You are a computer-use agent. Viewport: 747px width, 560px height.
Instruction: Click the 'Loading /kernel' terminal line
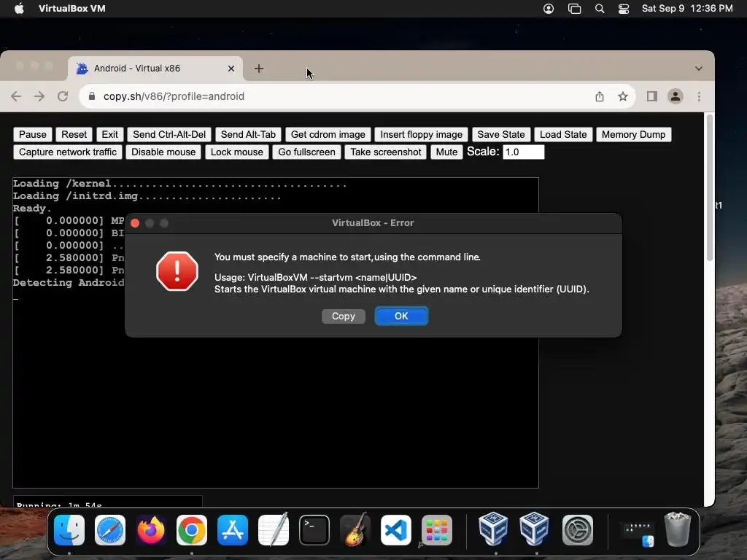click(179, 184)
